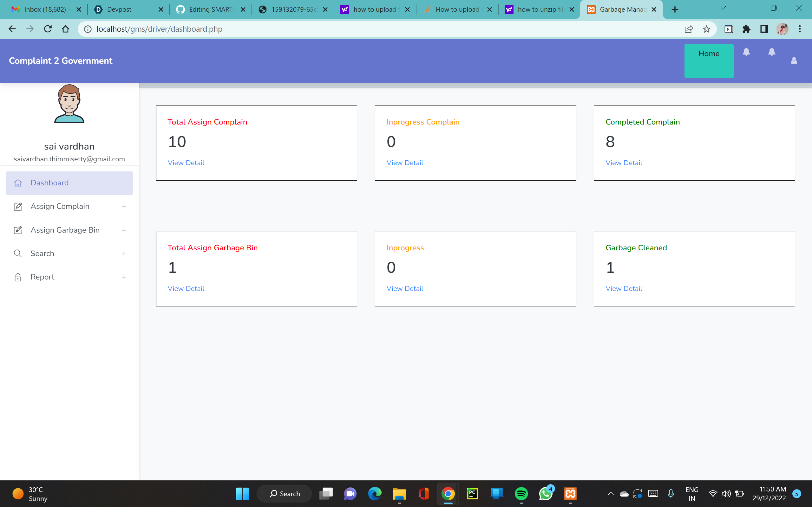
Task: Open Dashboard via the home icon
Action: 18,183
